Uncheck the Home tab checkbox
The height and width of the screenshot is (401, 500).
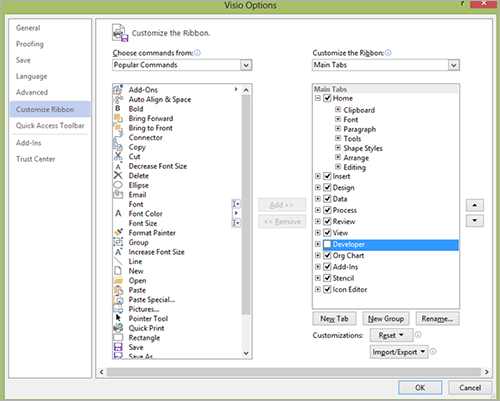click(x=327, y=98)
